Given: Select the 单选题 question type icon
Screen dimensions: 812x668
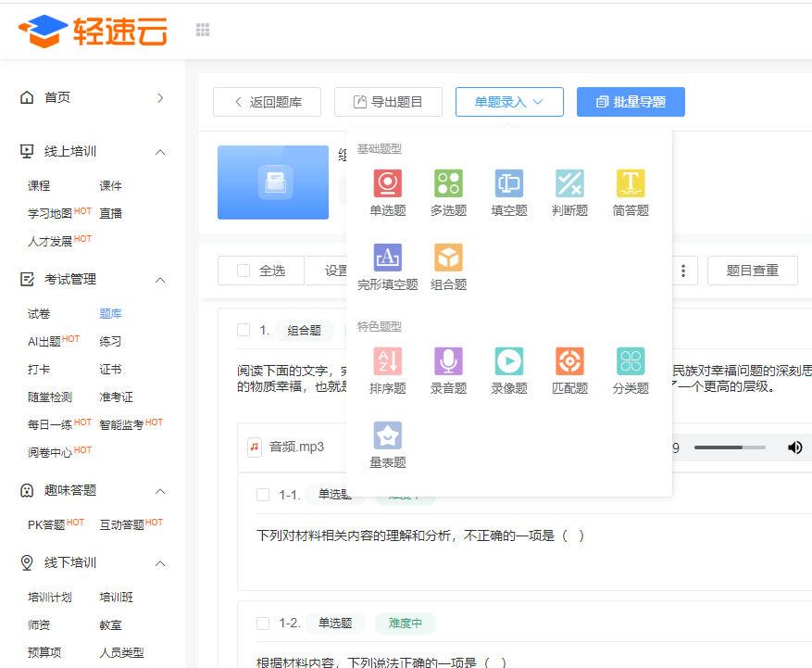Looking at the screenshot, I should click(x=387, y=183).
